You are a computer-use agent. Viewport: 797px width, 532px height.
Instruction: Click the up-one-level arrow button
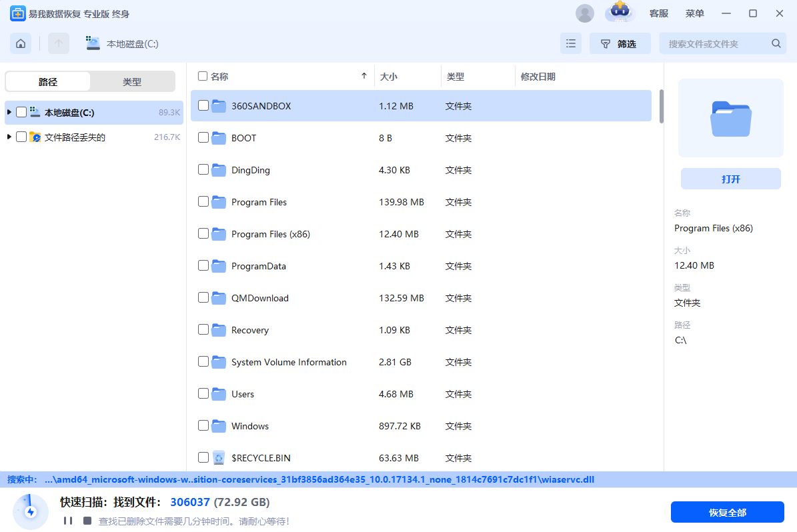[x=59, y=44]
